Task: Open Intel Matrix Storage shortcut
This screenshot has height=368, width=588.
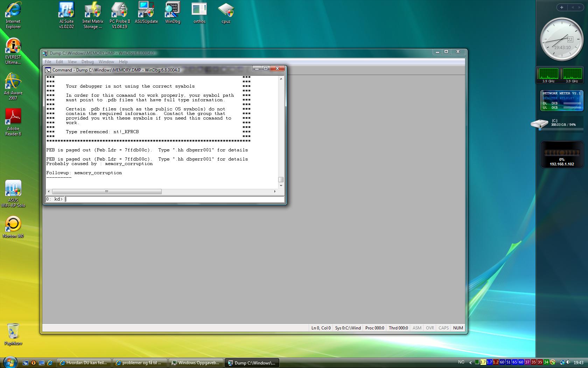Action: point(93,11)
